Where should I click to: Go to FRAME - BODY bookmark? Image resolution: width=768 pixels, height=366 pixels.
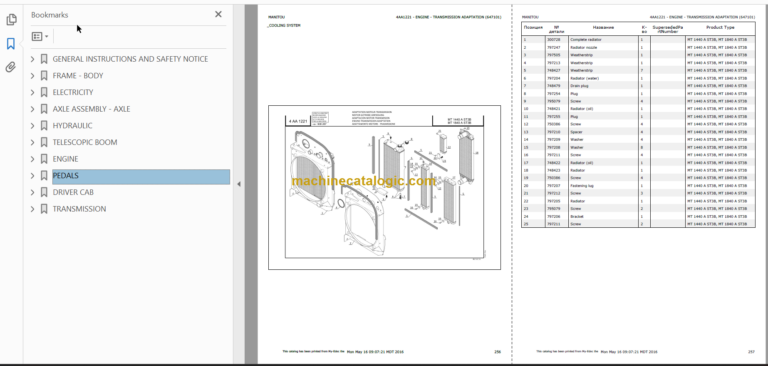[x=78, y=76]
